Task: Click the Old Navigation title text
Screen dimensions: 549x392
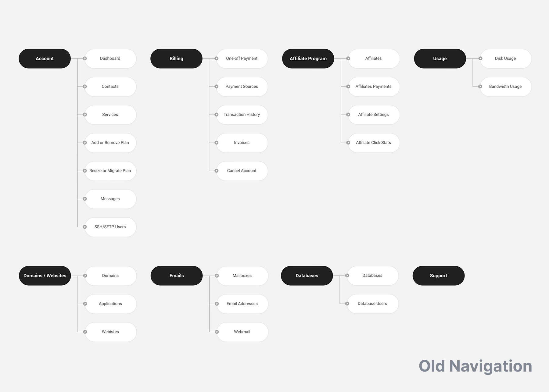Action: 475,366
